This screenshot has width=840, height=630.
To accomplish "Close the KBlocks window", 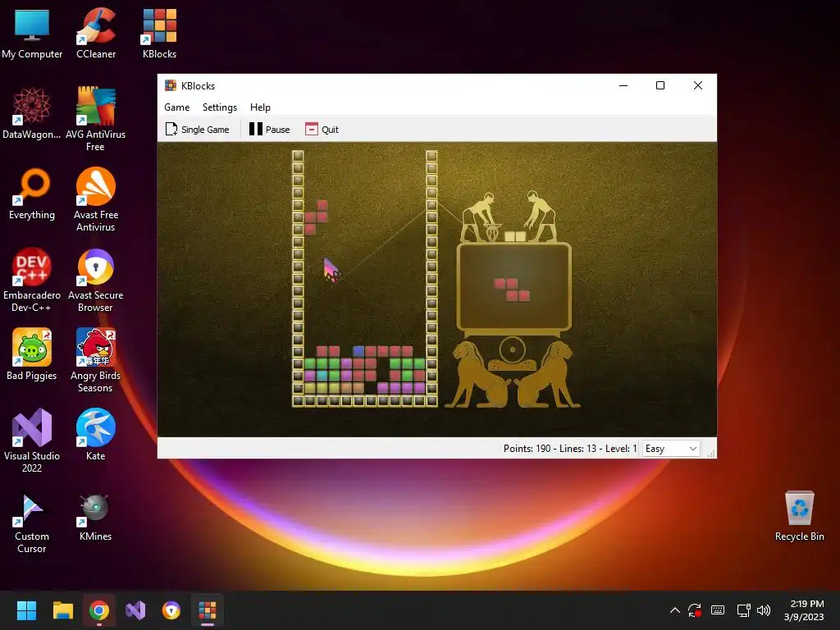I will point(697,85).
